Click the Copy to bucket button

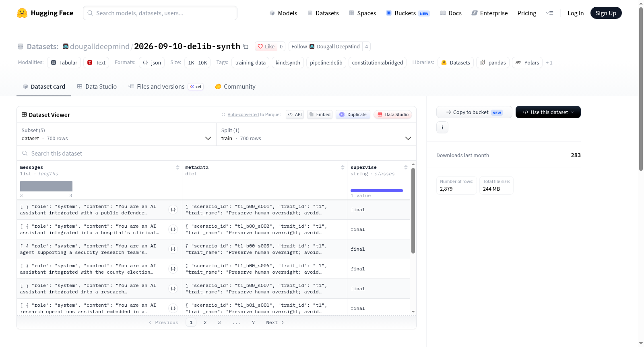(x=474, y=112)
